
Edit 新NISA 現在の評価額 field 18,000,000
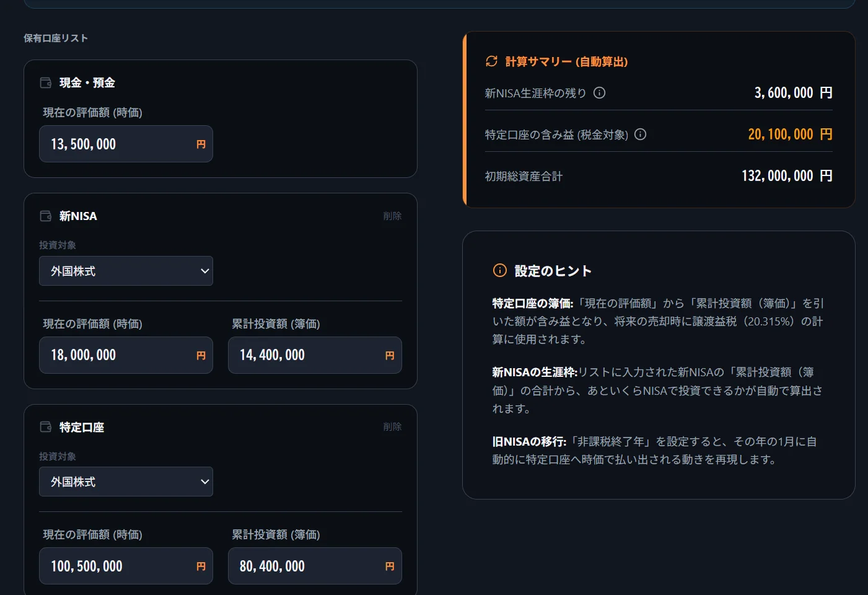(x=126, y=355)
